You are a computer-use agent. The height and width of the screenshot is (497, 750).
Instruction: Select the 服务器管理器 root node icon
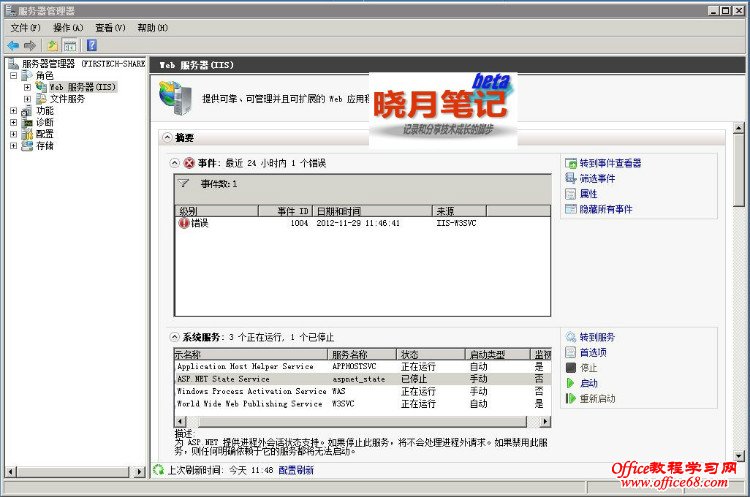coord(13,64)
